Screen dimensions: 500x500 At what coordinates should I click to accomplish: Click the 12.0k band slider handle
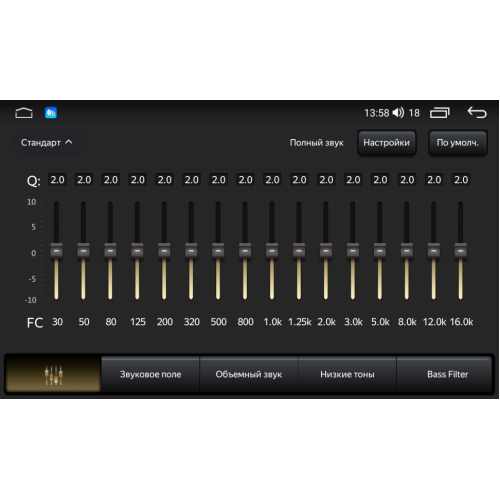(x=434, y=251)
